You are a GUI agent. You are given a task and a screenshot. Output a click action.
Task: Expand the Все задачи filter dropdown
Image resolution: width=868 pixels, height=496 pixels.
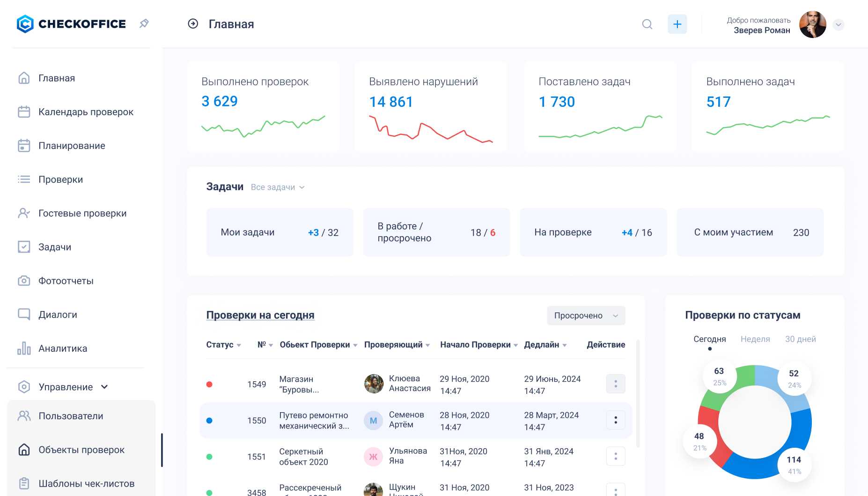(x=277, y=187)
